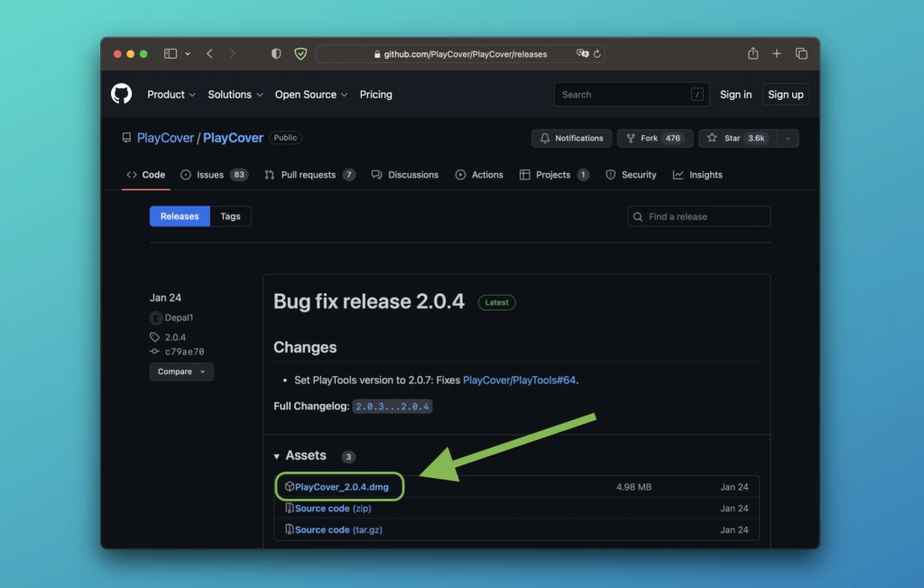Open the Depal1 author link
Image resolution: width=924 pixels, height=588 pixels.
pos(180,317)
